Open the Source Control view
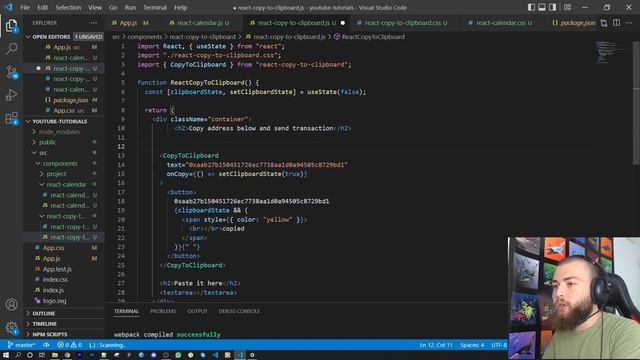 (x=11, y=72)
